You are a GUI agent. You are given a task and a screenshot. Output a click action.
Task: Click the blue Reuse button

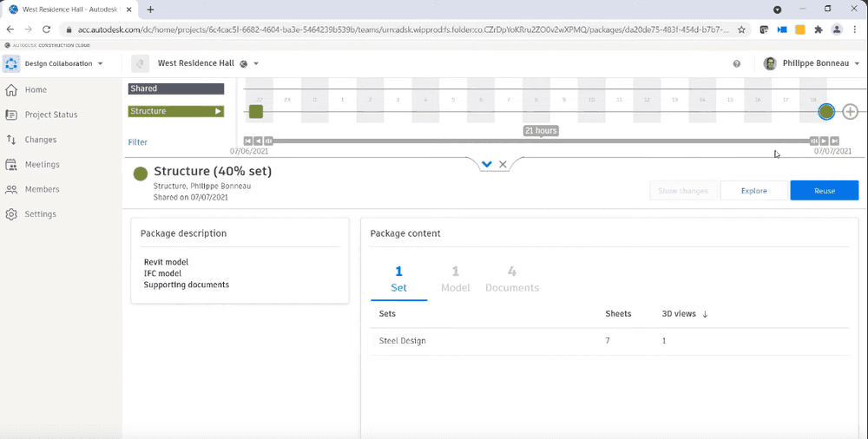824,191
